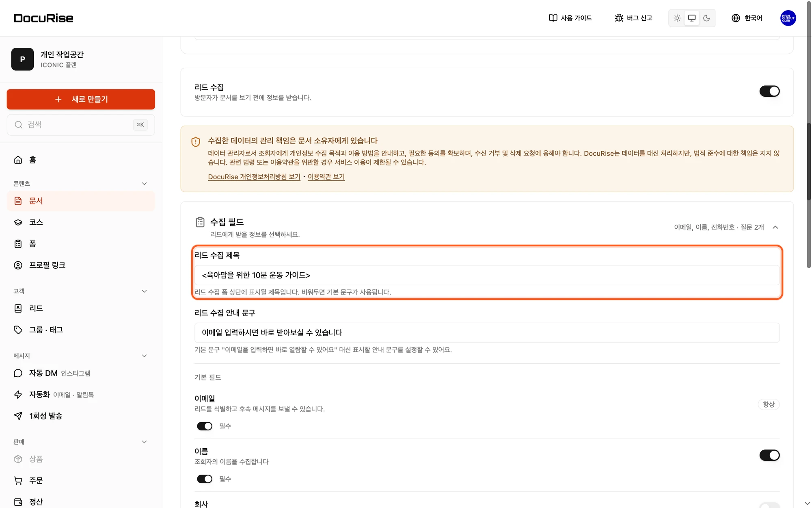Collapse the 메시지 sidebar section
The image size is (812, 508).
pyautogui.click(x=144, y=356)
